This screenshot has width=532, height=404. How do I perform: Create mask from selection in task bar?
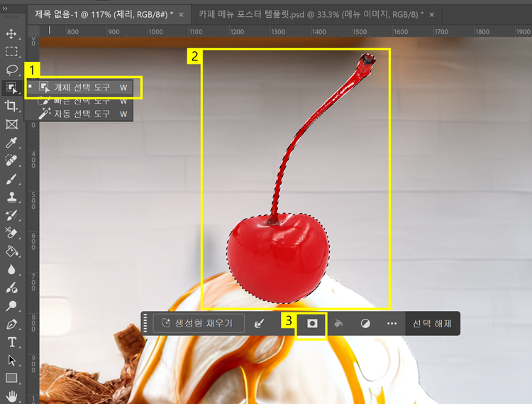312,324
